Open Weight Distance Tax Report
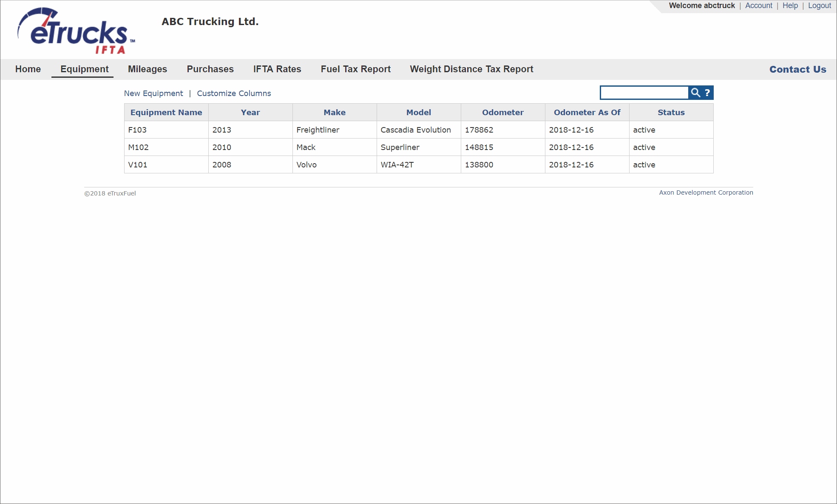837x504 pixels. click(471, 69)
